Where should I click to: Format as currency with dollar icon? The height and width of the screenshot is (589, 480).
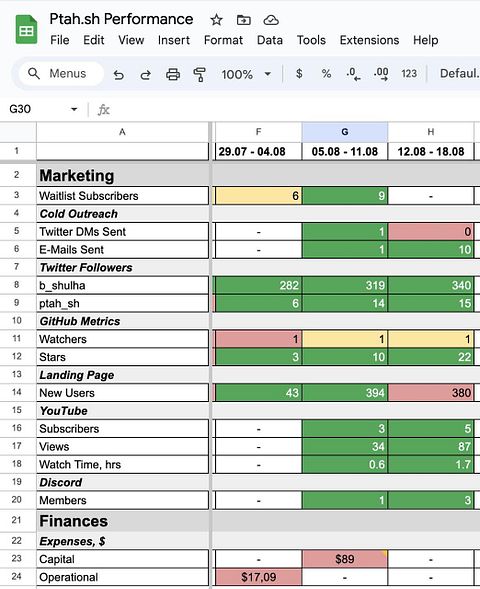(x=299, y=73)
